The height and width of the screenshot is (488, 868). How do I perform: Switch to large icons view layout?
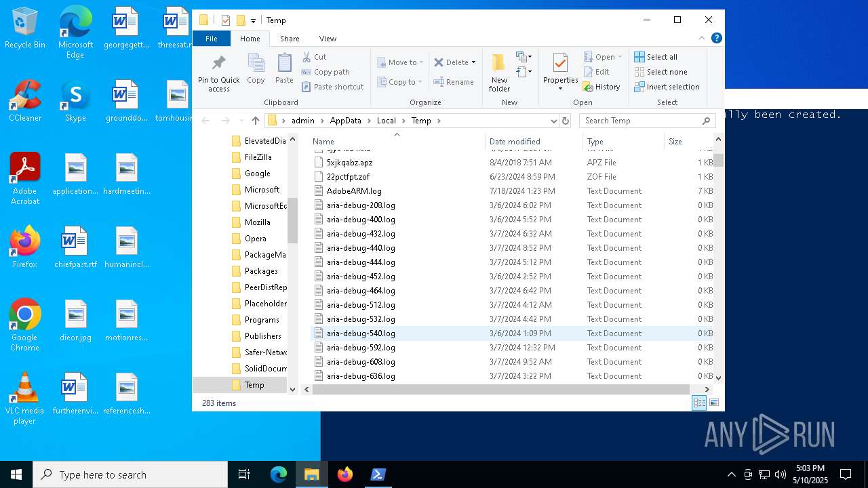tap(713, 403)
